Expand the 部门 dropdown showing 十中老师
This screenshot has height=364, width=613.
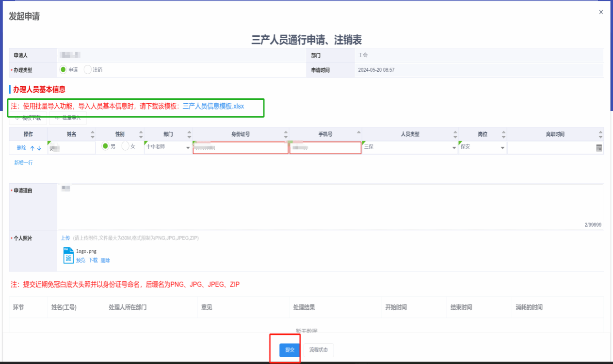tap(188, 148)
